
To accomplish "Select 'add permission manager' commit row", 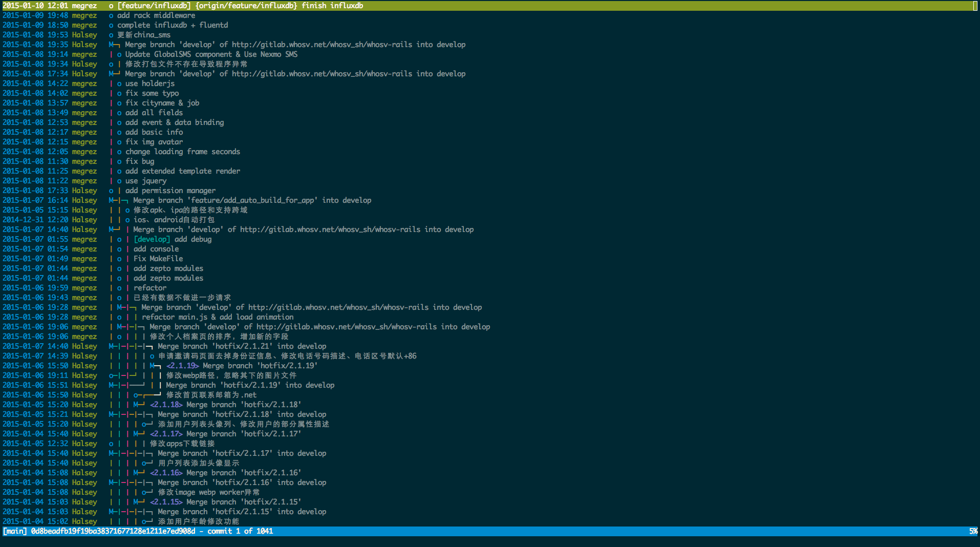I will (x=489, y=191).
